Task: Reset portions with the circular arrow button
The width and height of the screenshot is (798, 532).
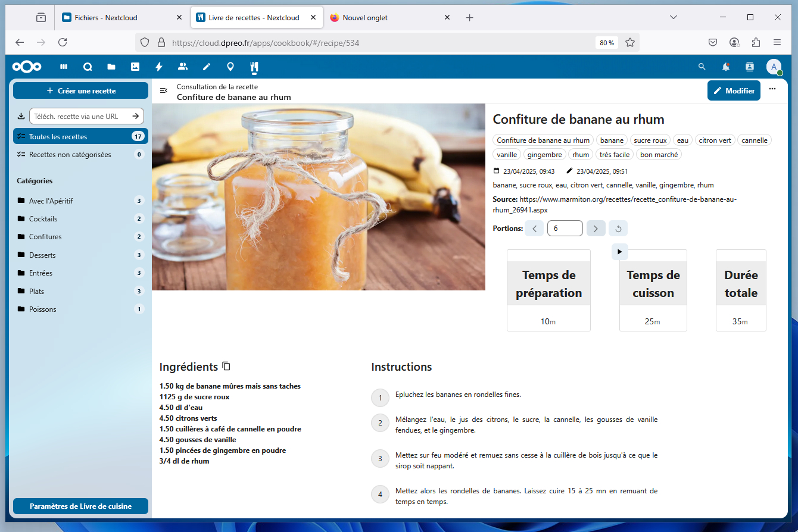Action: (618, 229)
